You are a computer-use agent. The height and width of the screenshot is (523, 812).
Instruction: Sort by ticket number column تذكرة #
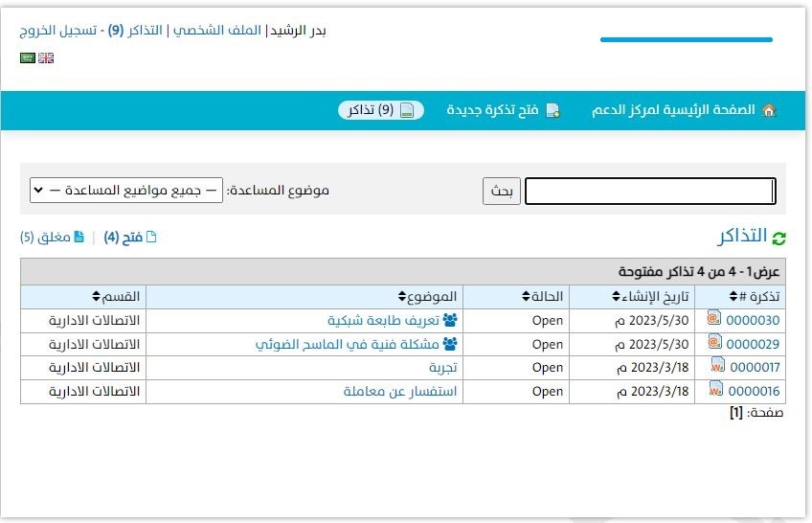[754, 296]
